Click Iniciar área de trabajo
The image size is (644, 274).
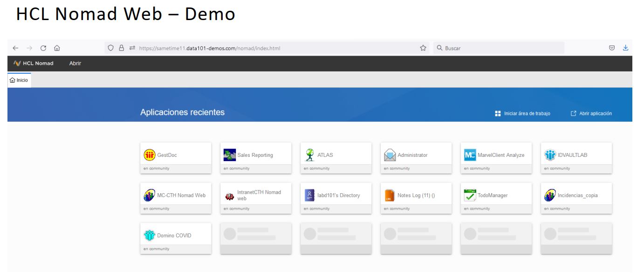click(x=523, y=113)
